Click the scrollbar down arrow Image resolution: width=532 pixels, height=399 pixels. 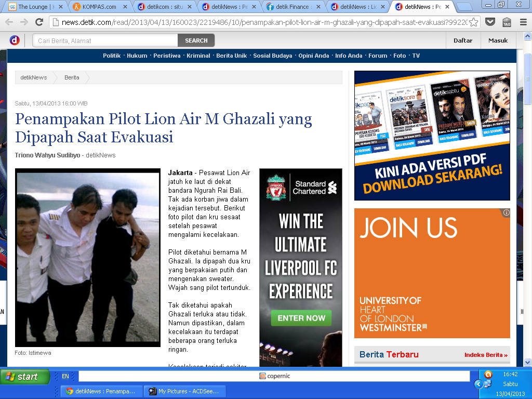527,362
